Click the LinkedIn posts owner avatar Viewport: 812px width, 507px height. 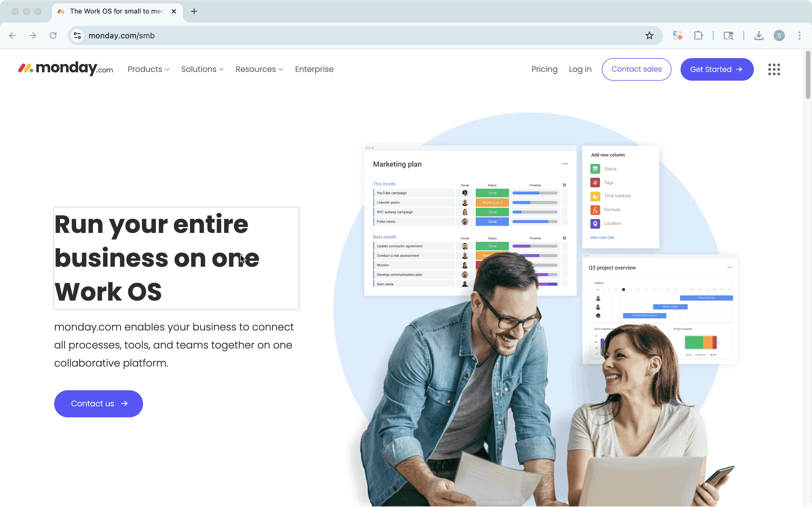464,202
